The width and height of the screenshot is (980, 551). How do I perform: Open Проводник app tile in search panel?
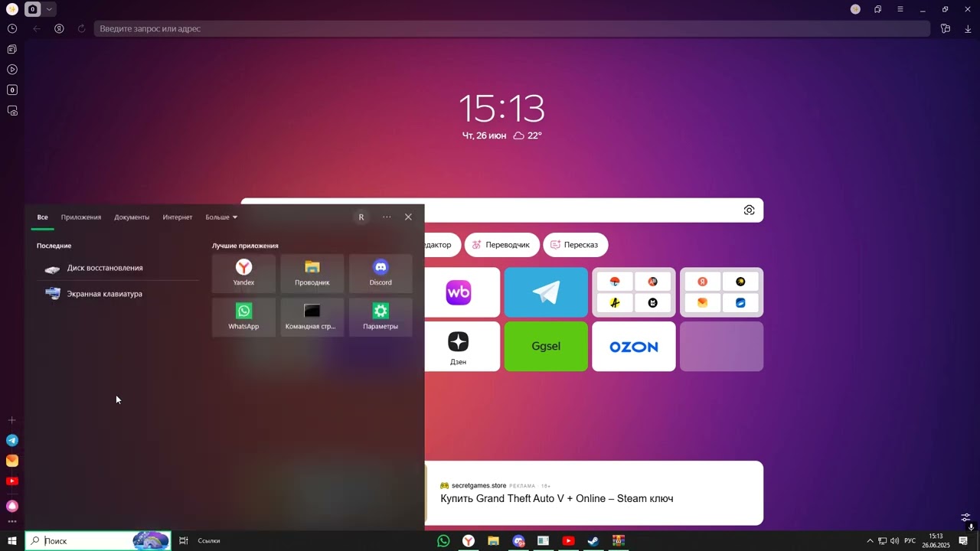coord(312,273)
